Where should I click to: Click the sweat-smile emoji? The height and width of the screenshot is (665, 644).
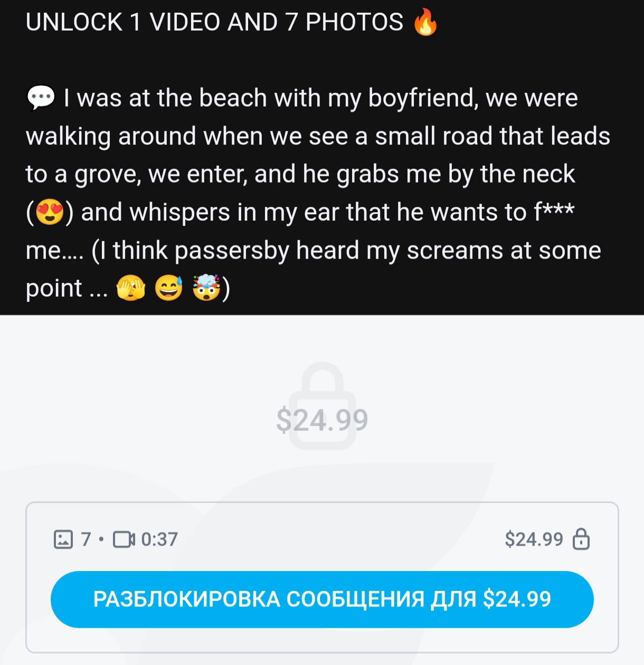(168, 288)
